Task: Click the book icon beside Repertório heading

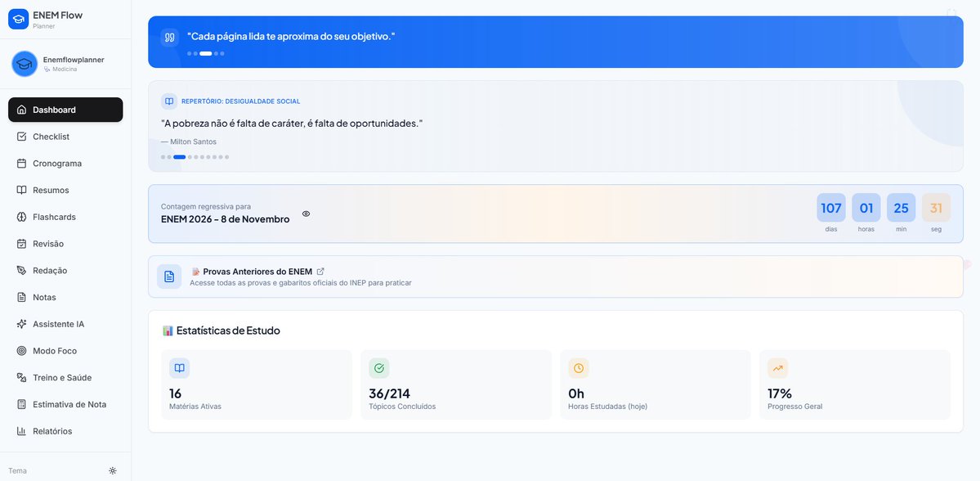Action: tap(168, 101)
